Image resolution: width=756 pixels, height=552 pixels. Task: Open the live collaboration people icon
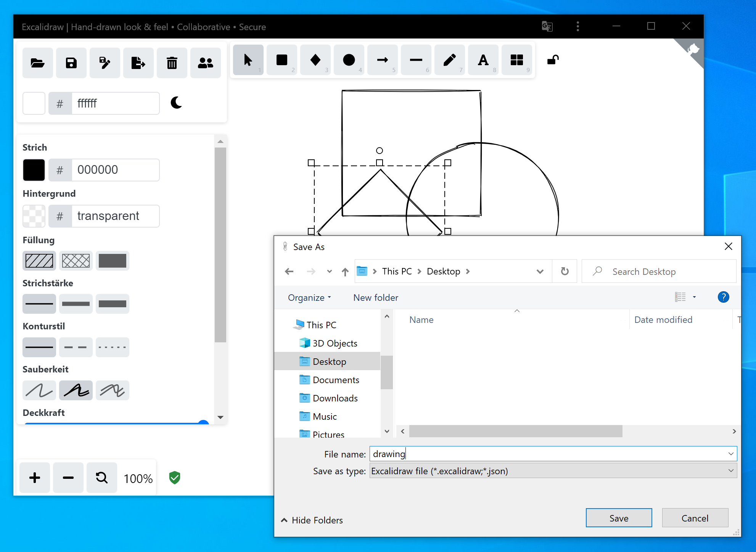coord(206,63)
